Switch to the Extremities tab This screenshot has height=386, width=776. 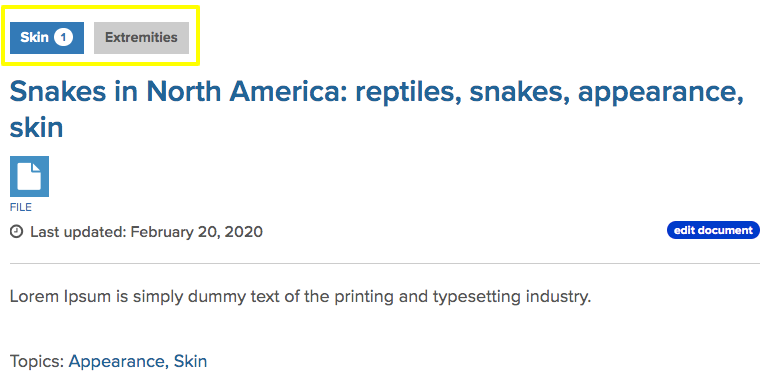[141, 38]
